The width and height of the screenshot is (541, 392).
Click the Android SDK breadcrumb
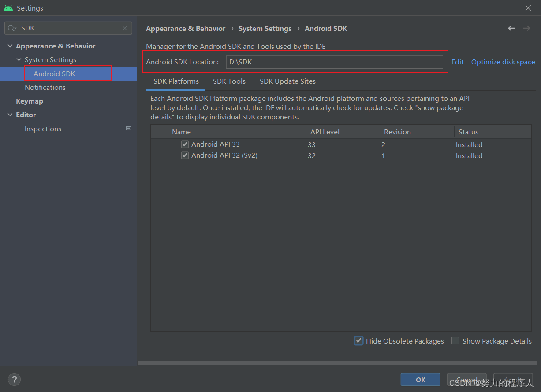(326, 29)
